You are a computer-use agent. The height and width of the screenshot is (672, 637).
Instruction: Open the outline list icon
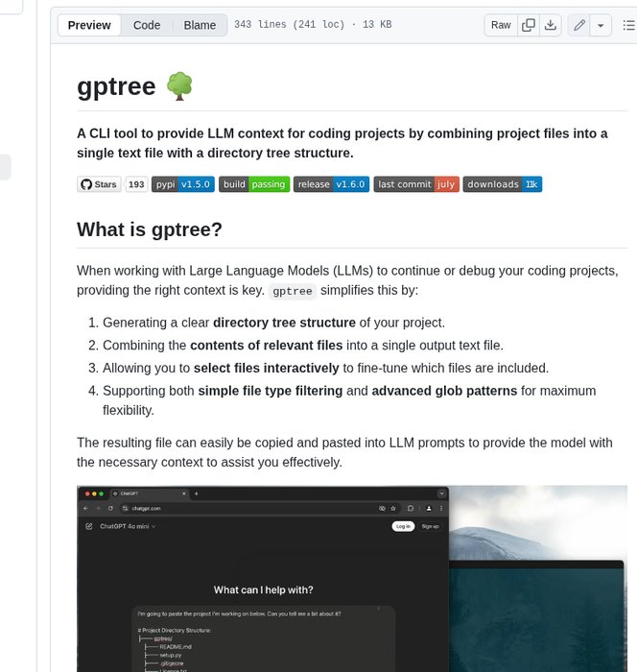coord(628,25)
